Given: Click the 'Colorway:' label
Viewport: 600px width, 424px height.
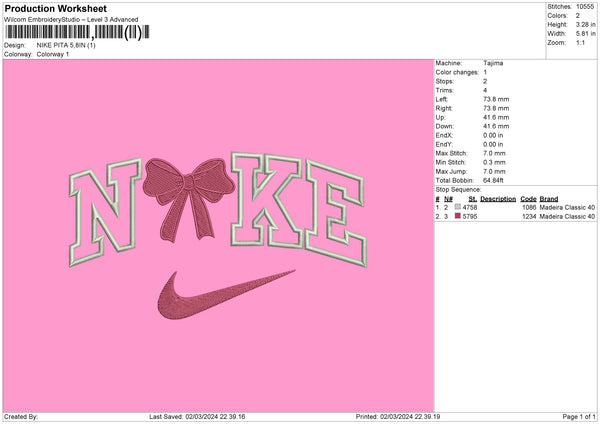Looking at the screenshot, I should point(18,54).
